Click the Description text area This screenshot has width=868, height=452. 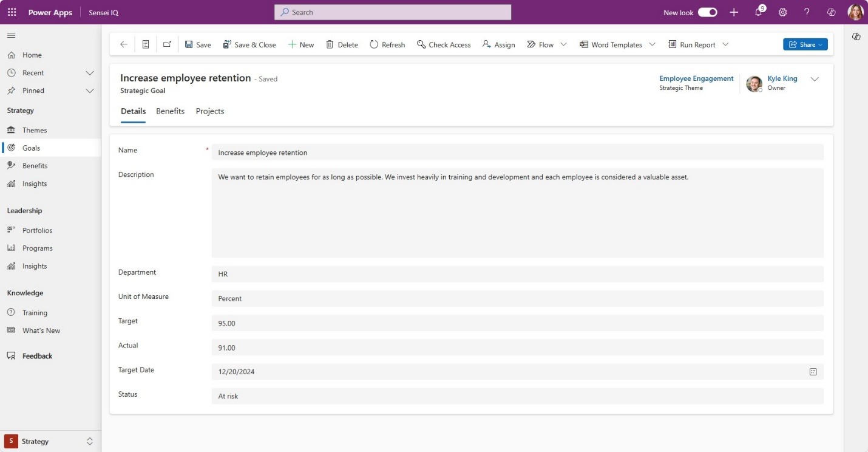click(x=517, y=213)
